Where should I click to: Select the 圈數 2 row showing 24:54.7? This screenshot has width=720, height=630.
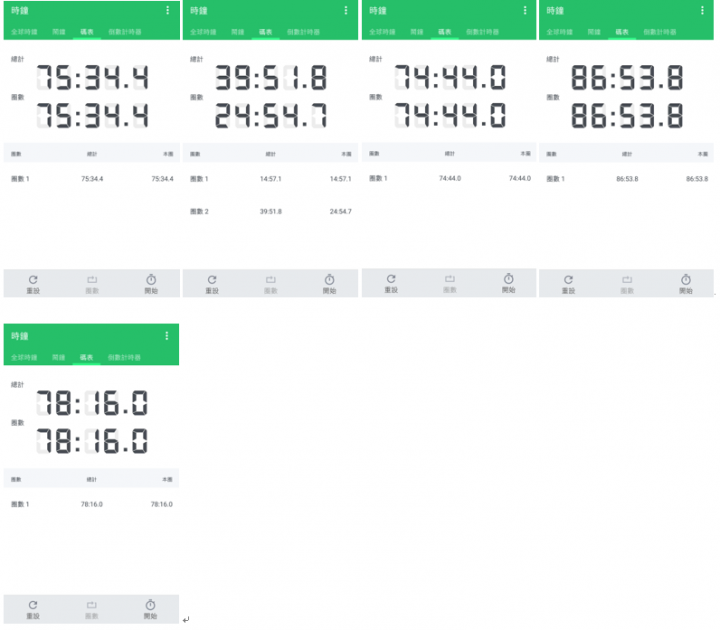270,212
